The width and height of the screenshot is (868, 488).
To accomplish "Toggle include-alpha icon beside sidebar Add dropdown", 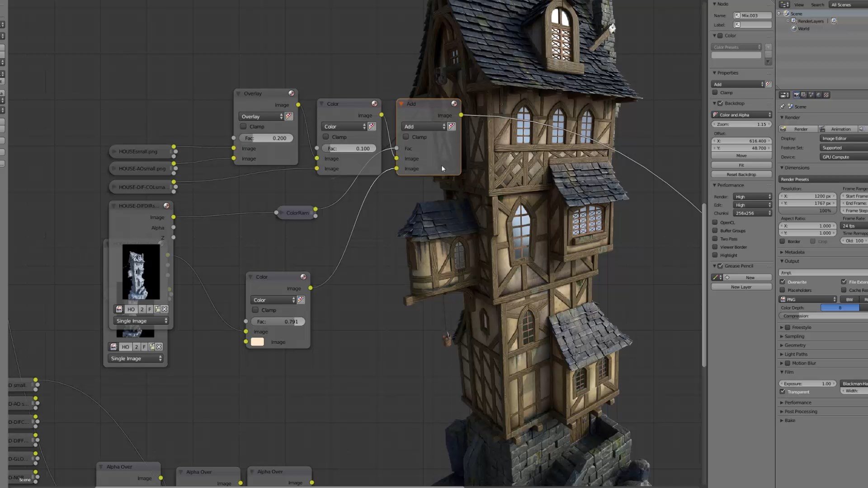I will click(x=768, y=84).
